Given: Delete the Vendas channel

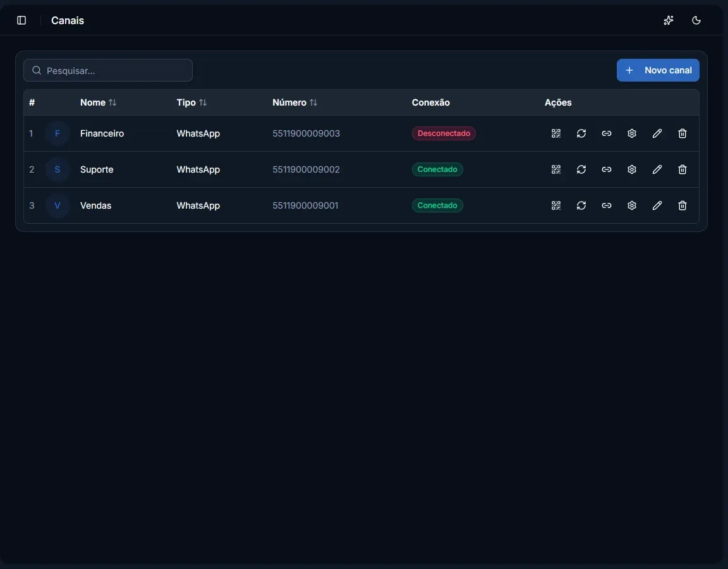Looking at the screenshot, I should (682, 205).
